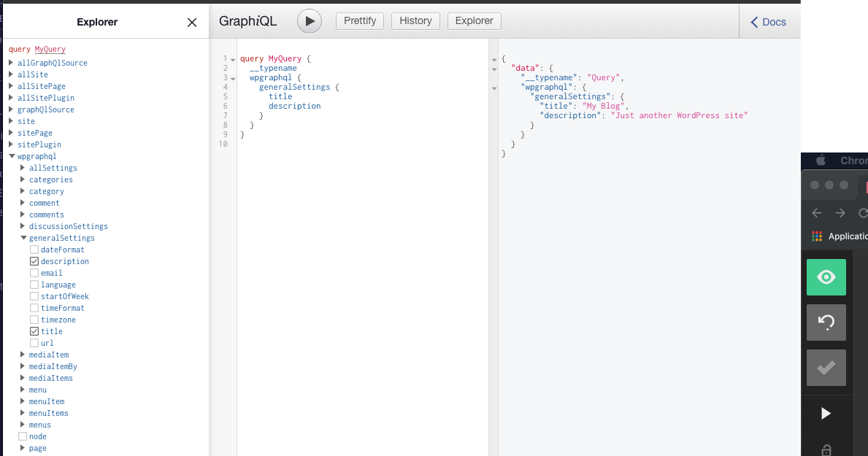Collapse the wpgraphql tree node
The image size is (868, 456).
12,156
